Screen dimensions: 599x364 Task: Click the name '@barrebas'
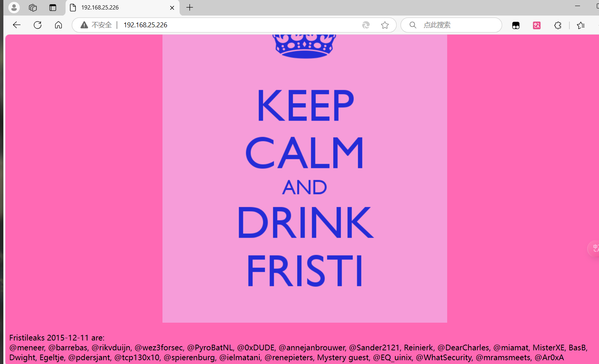(68, 348)
